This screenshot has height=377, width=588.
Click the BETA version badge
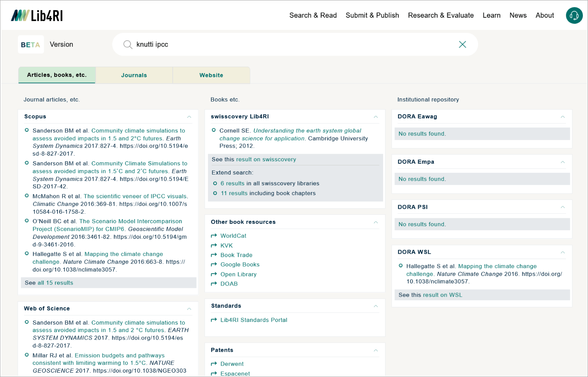click(31, 45)
